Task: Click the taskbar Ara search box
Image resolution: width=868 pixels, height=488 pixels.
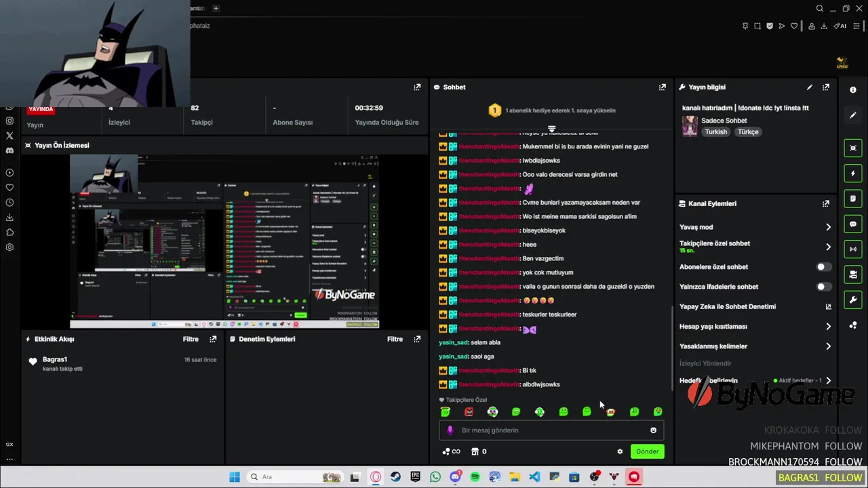Action: click(294, 477)
